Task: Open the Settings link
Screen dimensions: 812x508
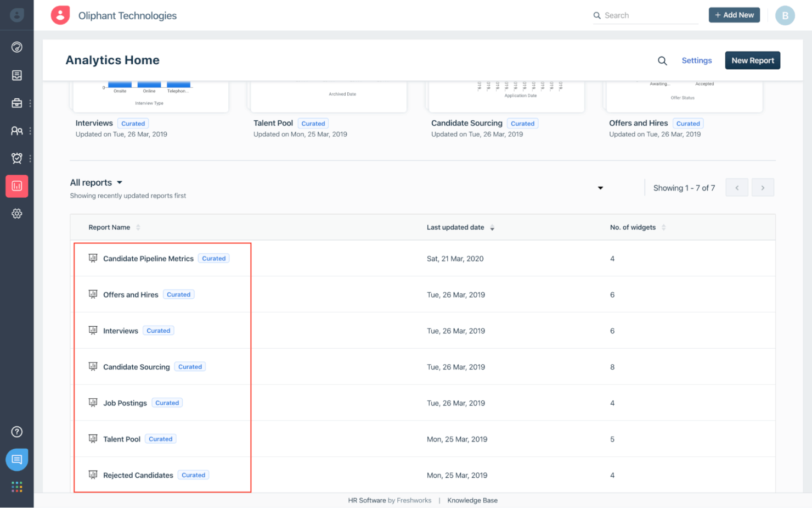Action: (696, 60)
